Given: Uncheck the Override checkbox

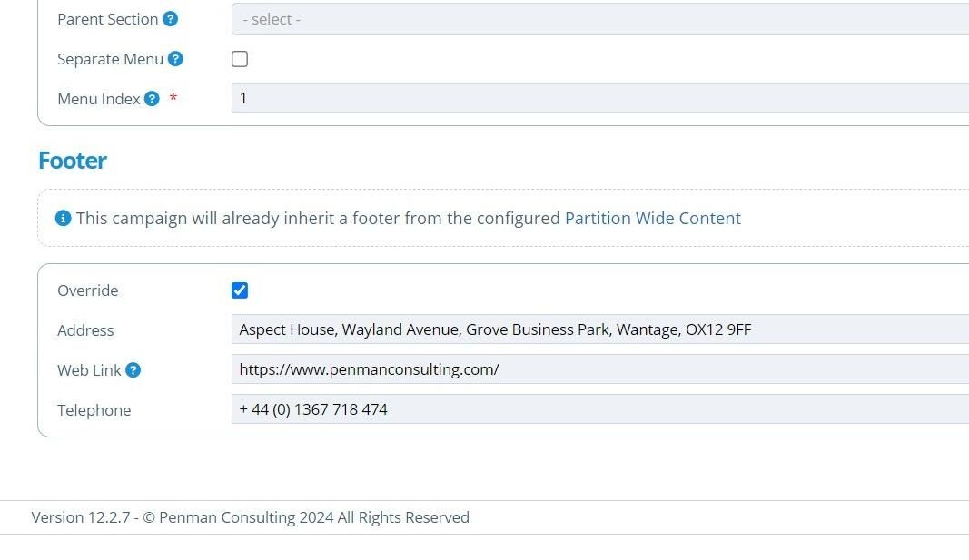Looking at the screenshot, I should tap(240, 290).
